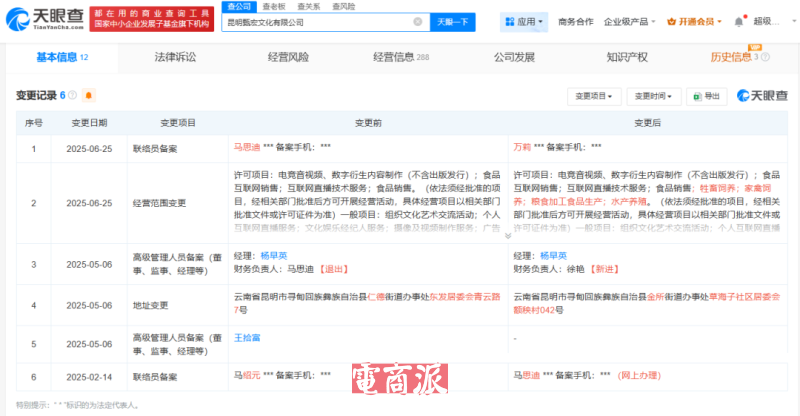
Task: Click the 天眼一下 search button
Action: point(453,22)
